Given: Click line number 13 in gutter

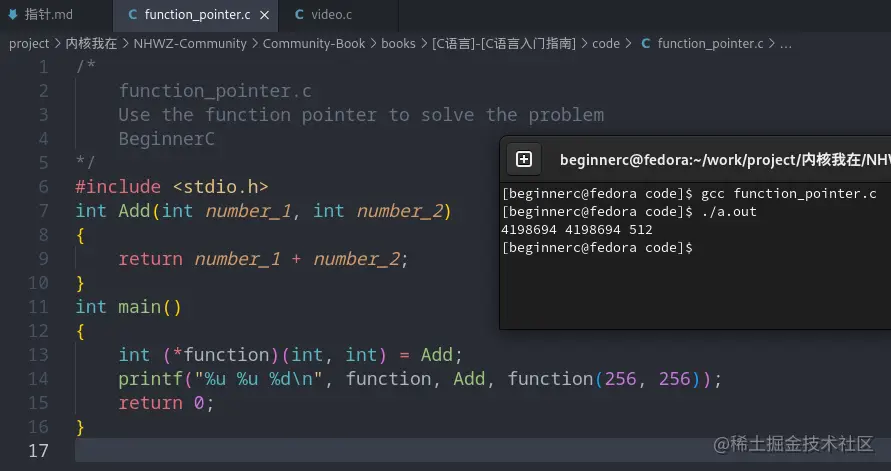Looking at the screenshot, I should click(38, 355).
